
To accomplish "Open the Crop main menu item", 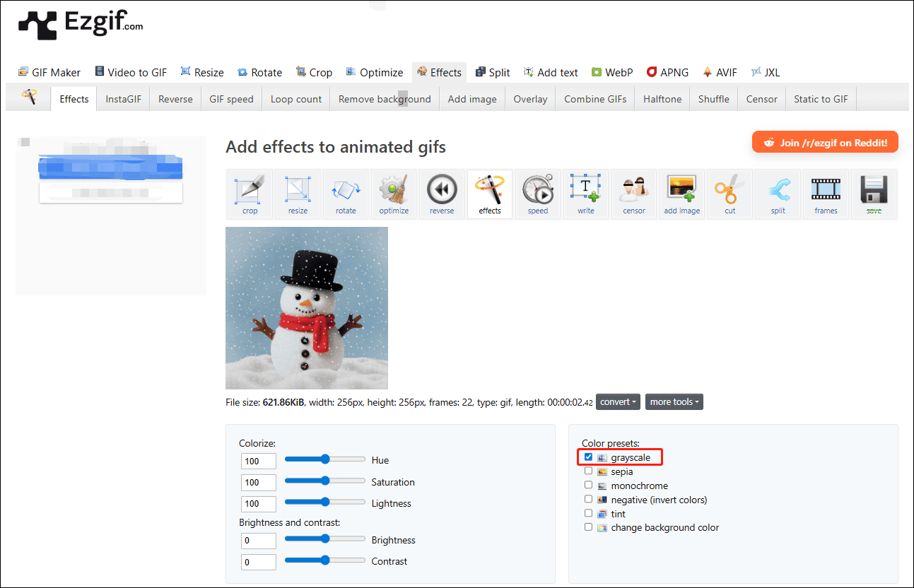I will 314,72.
